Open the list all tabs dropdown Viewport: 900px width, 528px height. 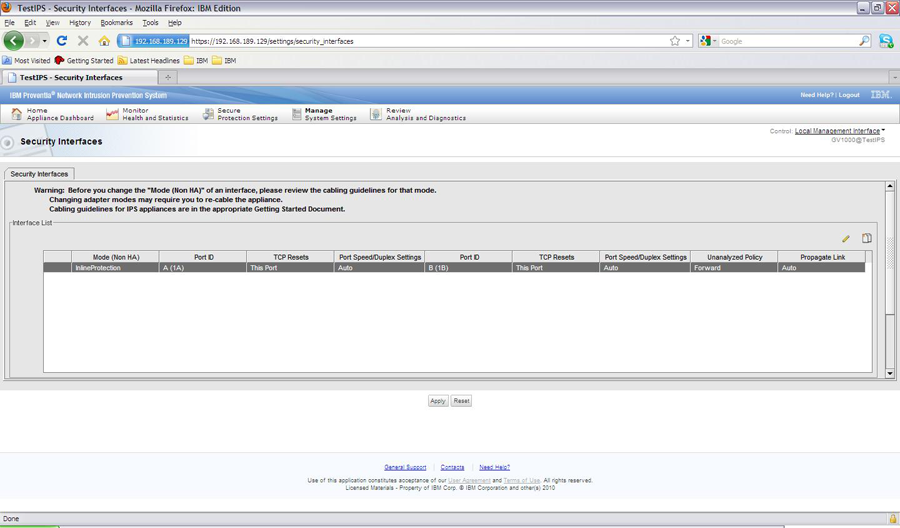click(894, 77)
